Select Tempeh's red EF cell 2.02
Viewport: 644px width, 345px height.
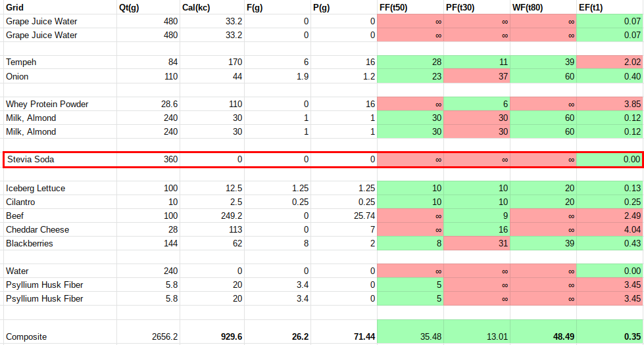coord(609,62)
